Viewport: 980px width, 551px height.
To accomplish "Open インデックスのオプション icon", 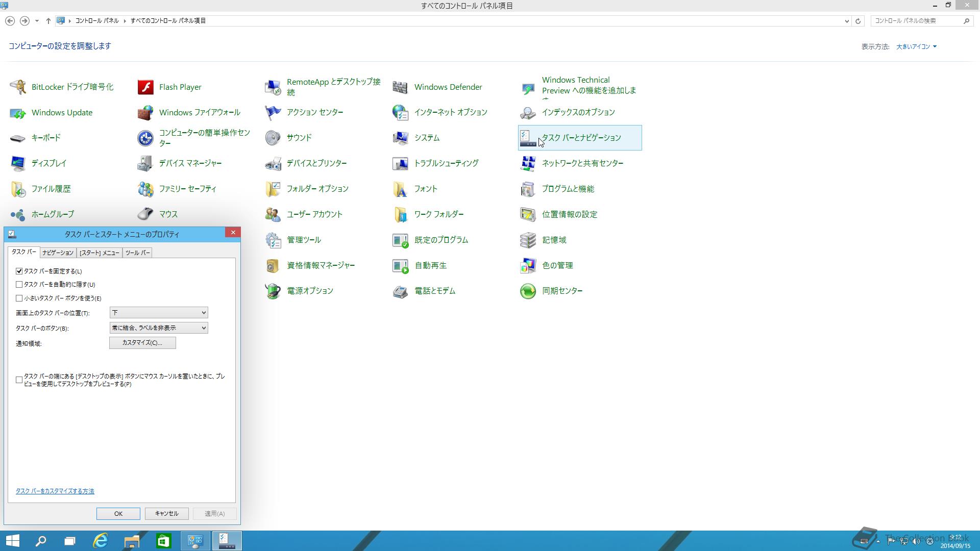I will [528, 113].
